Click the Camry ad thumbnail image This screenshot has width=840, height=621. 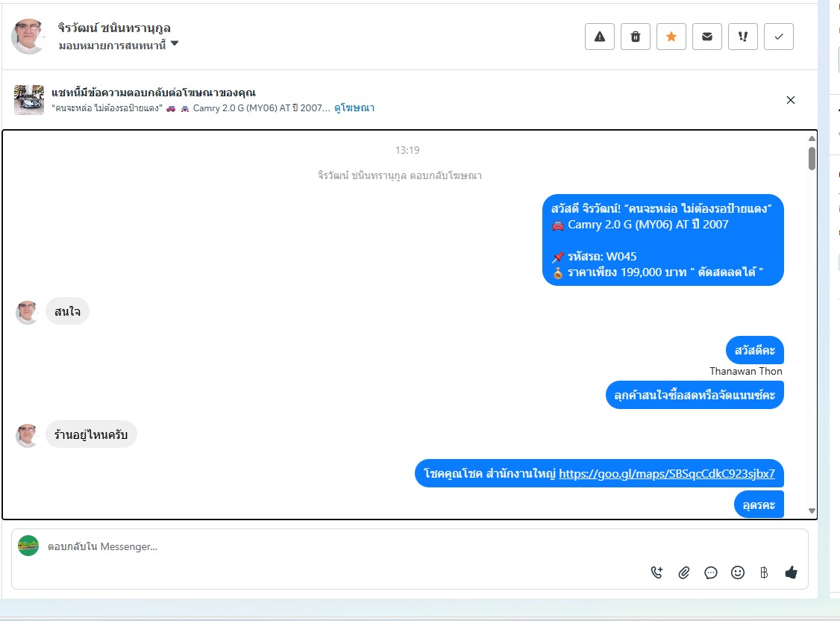[29, 100]
